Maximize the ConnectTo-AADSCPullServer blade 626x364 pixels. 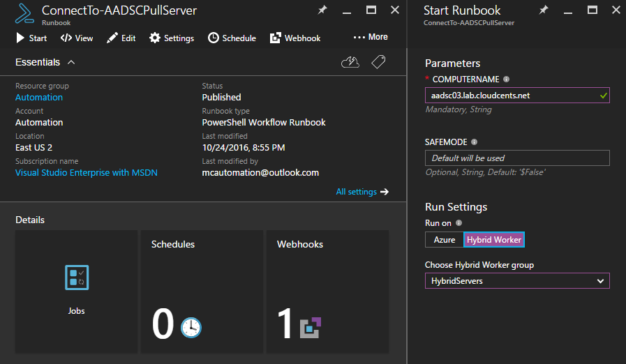coord(371,10)
